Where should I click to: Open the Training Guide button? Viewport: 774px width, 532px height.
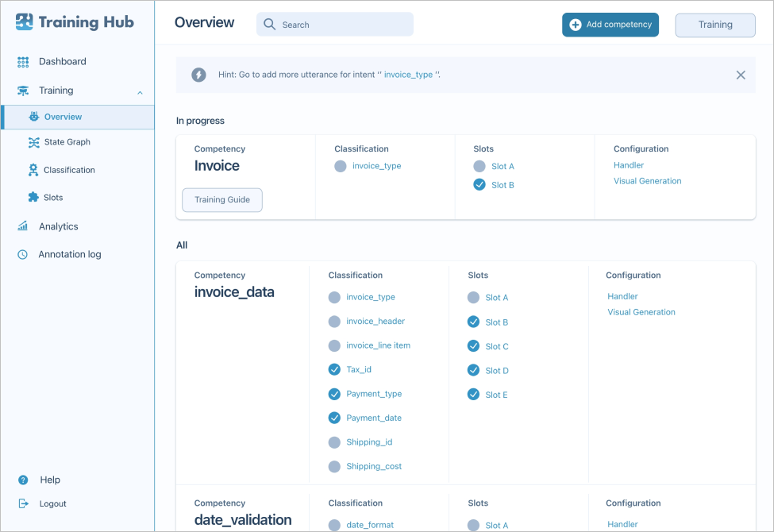[x=222, y=200]
